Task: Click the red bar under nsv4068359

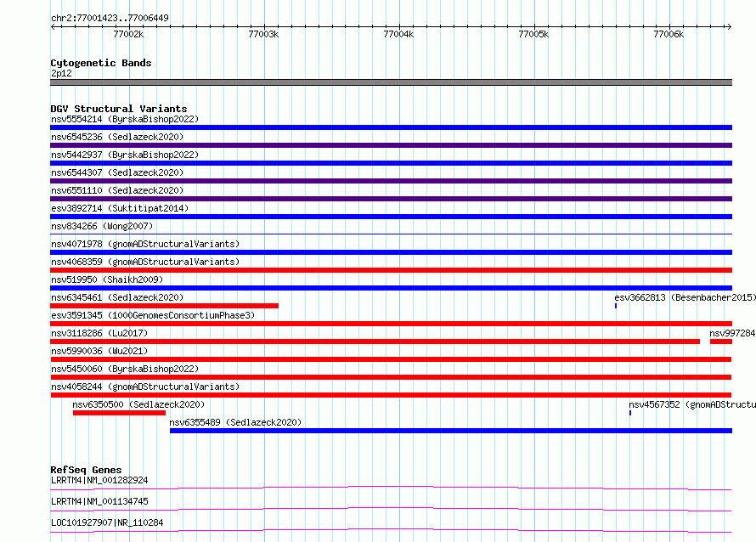Action: [x=391, y=270]
